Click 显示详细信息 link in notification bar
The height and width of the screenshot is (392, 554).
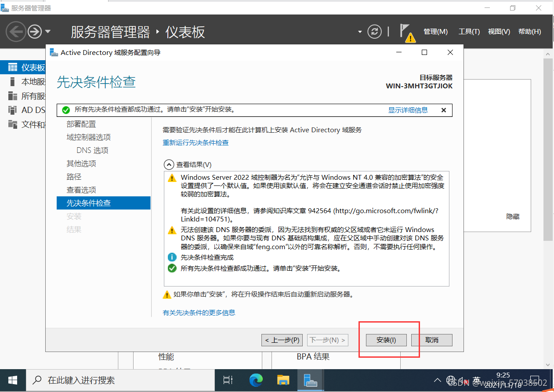(408, 110)
